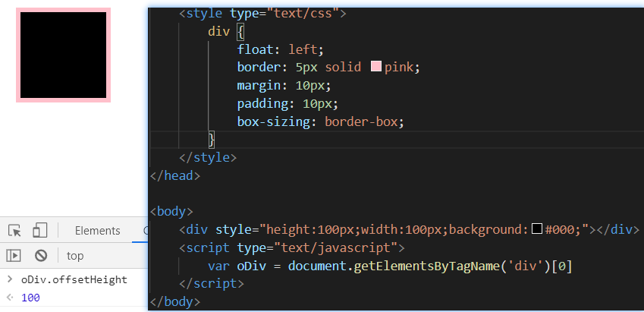This screenshot has height=312, width=644.
Task: Select the 'padding' property line
Action: (x=287, y=103)
